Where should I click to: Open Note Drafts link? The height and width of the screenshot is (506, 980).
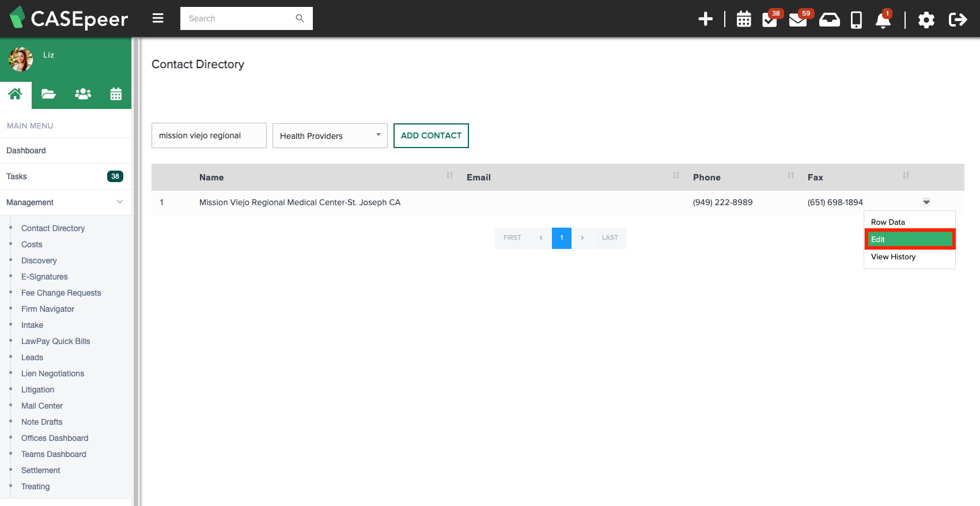[x=41, y=422]
